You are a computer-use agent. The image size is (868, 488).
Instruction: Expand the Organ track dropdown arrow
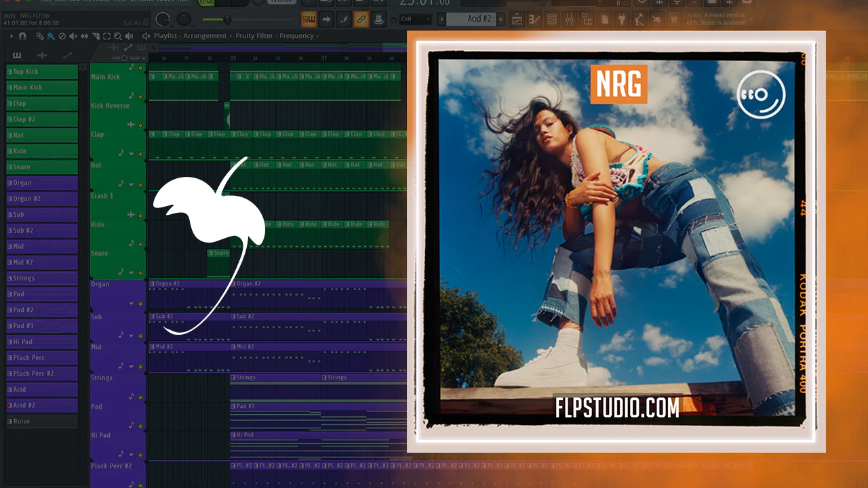131,304
